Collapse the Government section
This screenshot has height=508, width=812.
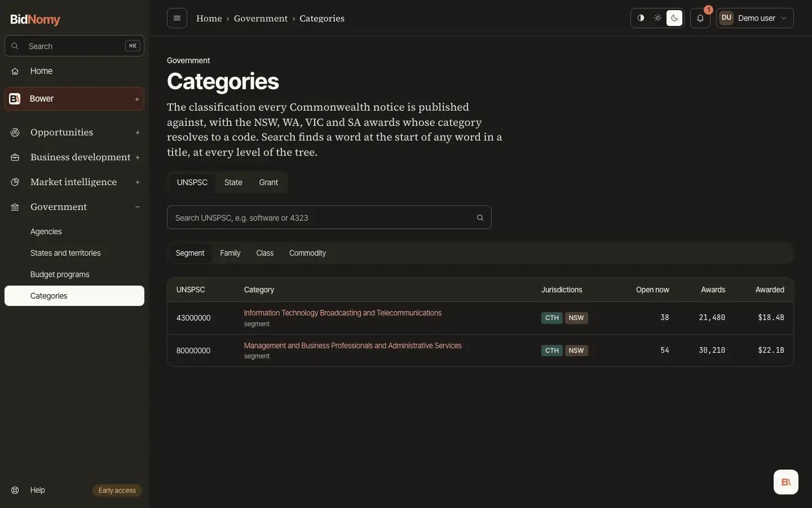click(x=138, y=207)
